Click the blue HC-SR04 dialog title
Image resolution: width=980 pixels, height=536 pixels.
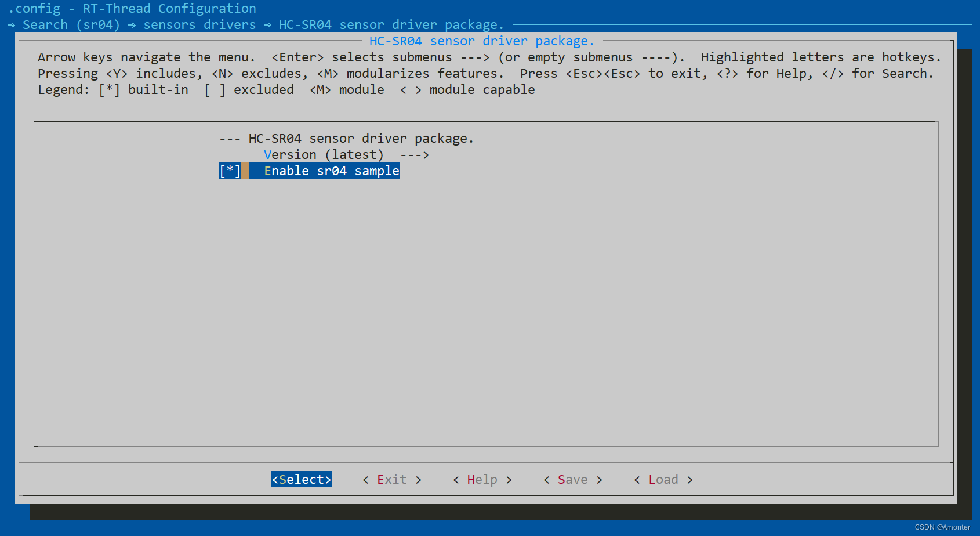point(482,41)
